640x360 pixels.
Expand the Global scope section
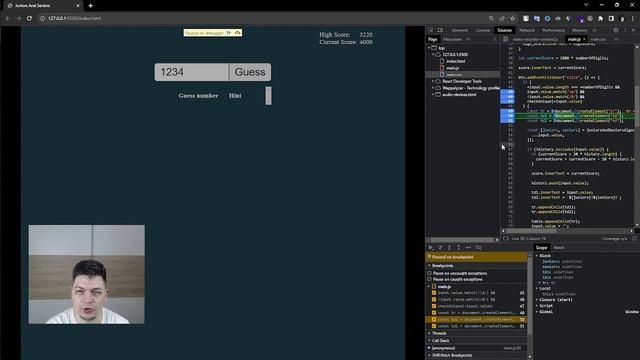pyautogui.click(x=537, y=312)
